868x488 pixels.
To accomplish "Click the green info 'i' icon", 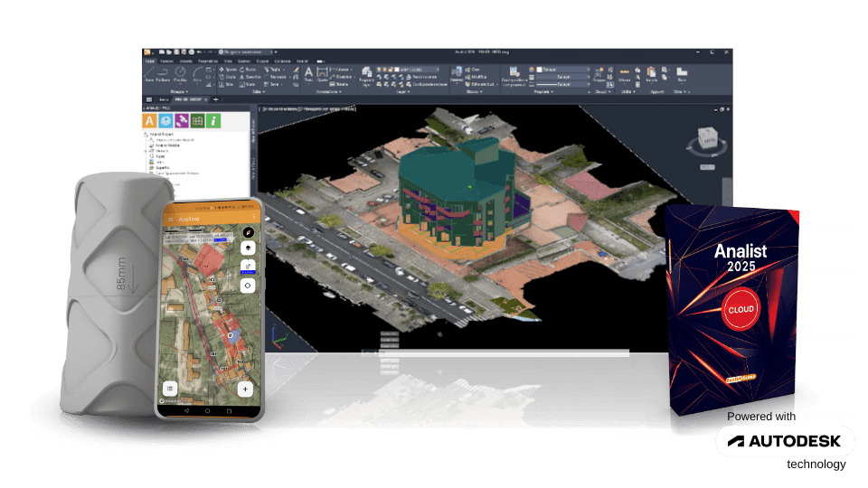I will click(213, 121).
